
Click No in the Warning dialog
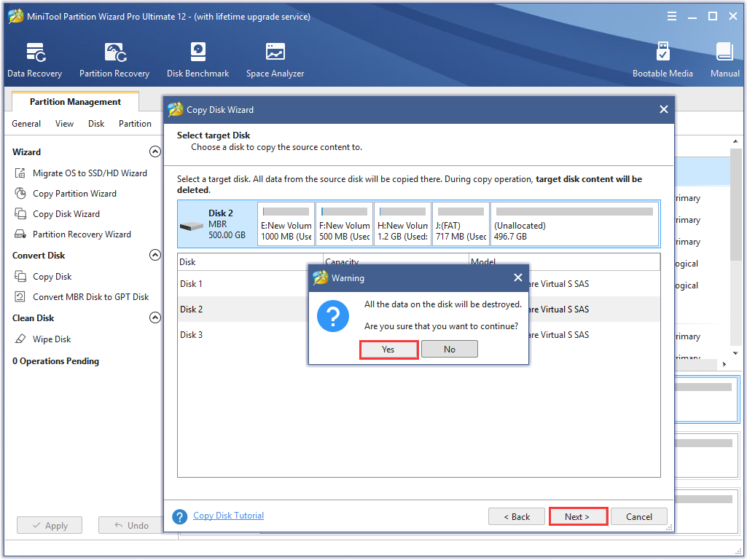pos(449,349)
